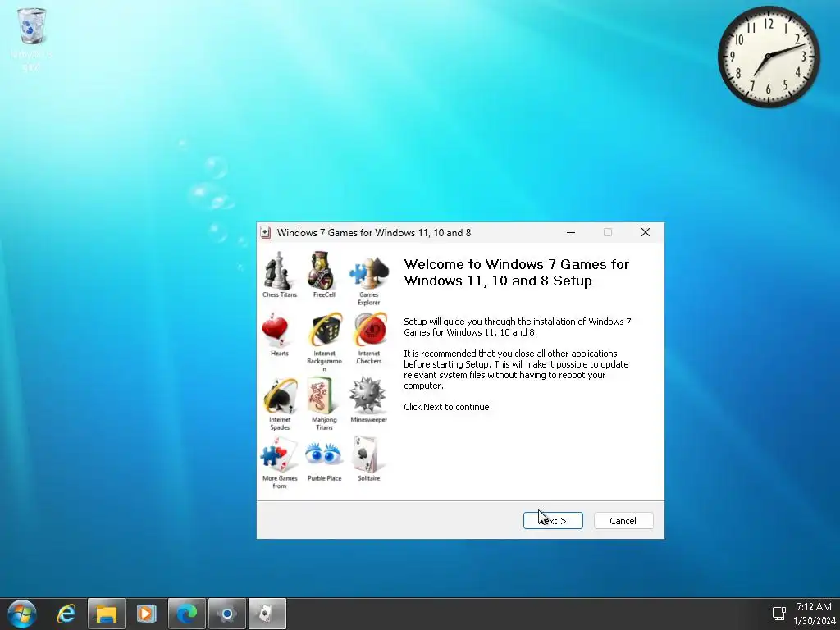
Task: Click the Internet Checkers icon
Action: tap(370, 330)
